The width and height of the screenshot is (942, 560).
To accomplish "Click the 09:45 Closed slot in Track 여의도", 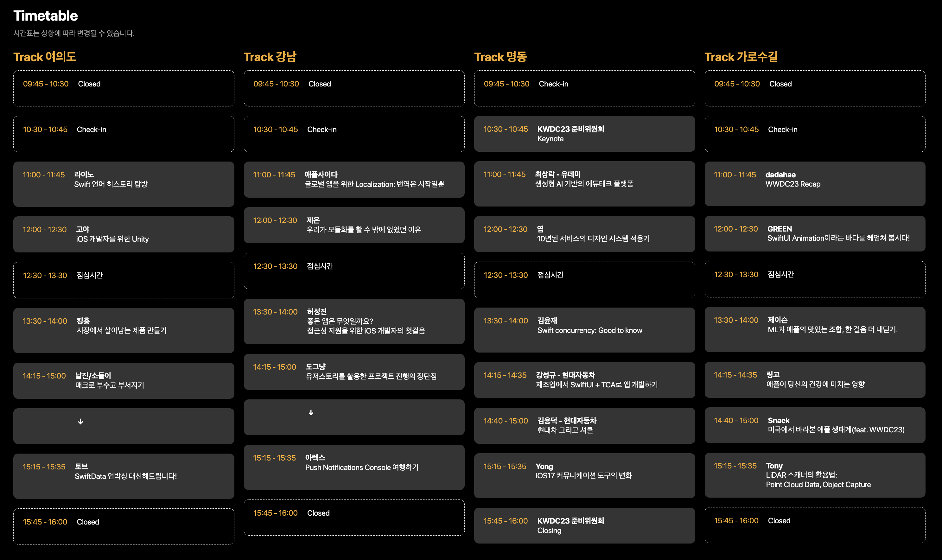I will pyautogui.click(x=124, y=88).
